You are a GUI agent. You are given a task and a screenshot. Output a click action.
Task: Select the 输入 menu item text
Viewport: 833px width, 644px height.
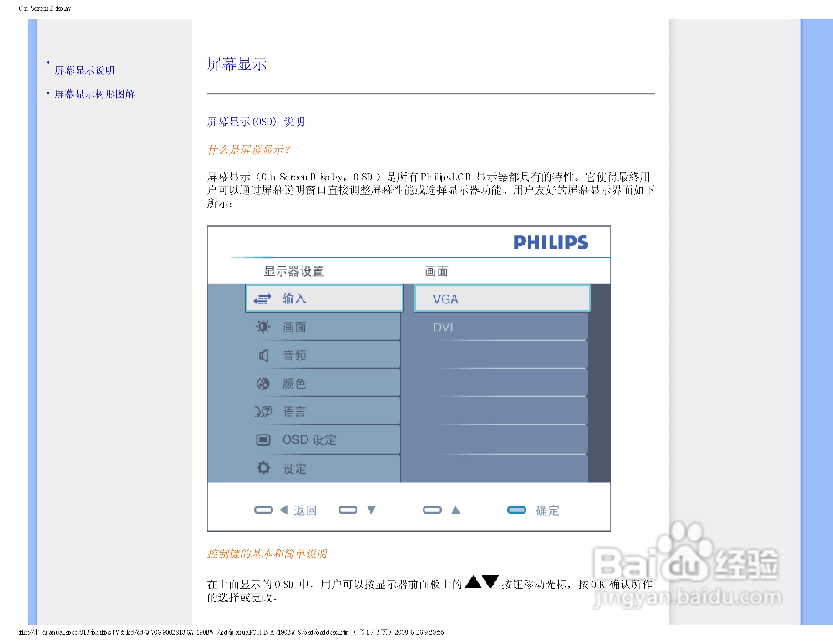coord(294,298)
